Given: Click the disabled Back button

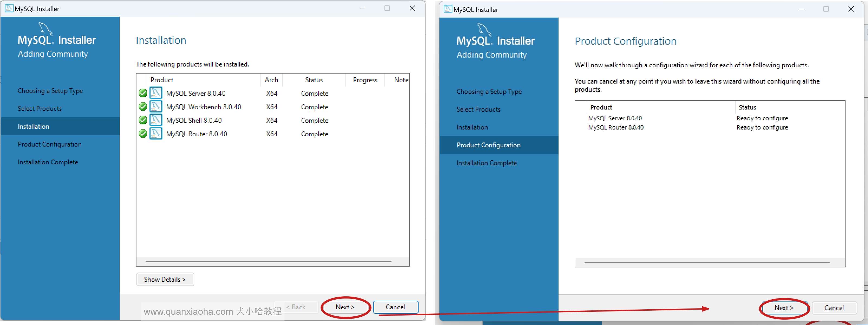Looking at the screenshot, I should click(296, 307).
